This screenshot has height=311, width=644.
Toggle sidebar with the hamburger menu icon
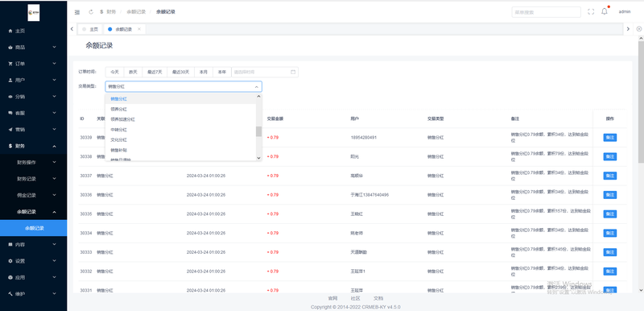pyautogui.click(x=76, y=12)
